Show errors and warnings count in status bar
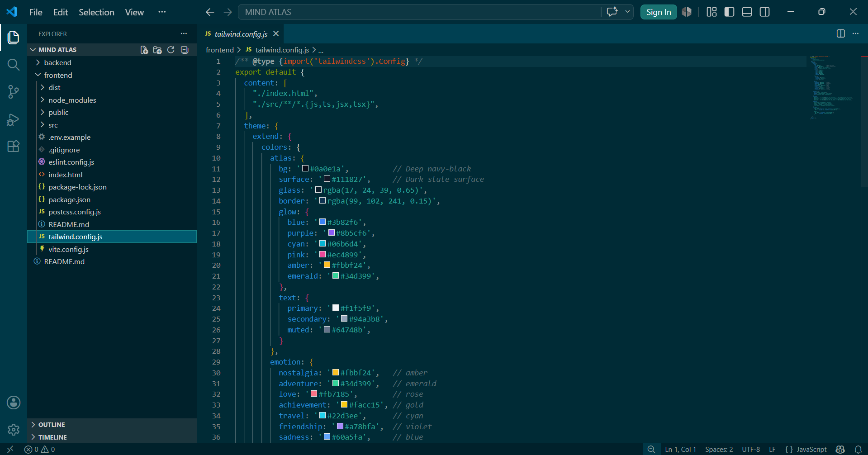Screen dimensions: 868x455 [x=40, y=449]
